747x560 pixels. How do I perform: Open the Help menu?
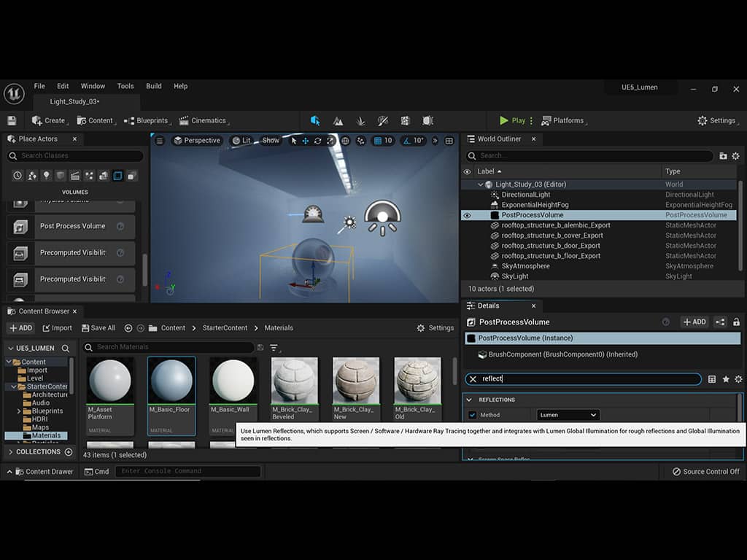click(181, 86)
